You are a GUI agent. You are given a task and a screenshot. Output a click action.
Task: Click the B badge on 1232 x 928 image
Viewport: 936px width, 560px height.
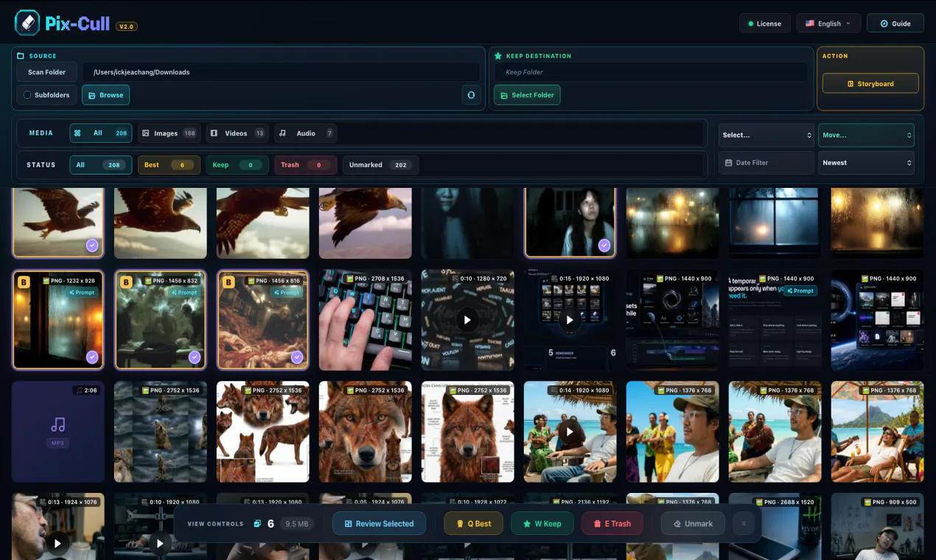(24, 281)
